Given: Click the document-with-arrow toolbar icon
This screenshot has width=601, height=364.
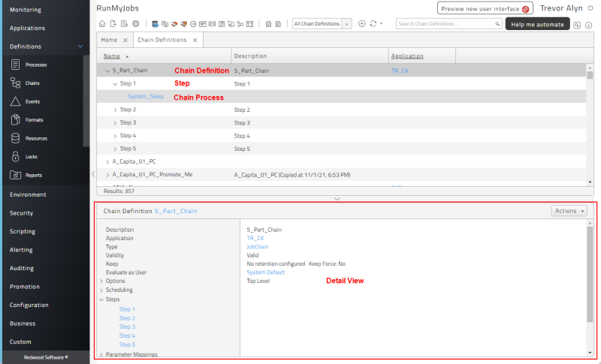Looking at the screenshot, I should pyautogui.click(x=113, y=24).
